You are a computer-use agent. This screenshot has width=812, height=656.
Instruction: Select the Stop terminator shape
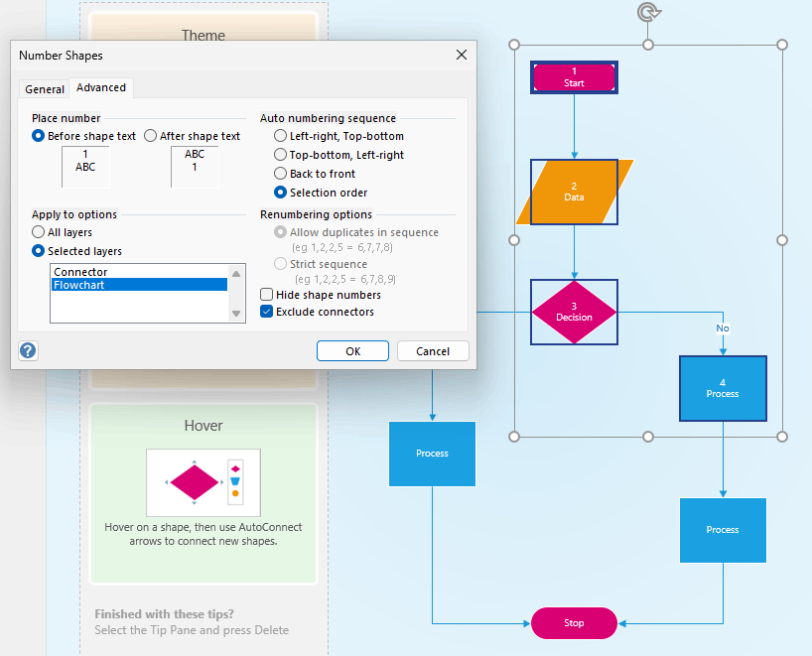click(x=574, y=623)
